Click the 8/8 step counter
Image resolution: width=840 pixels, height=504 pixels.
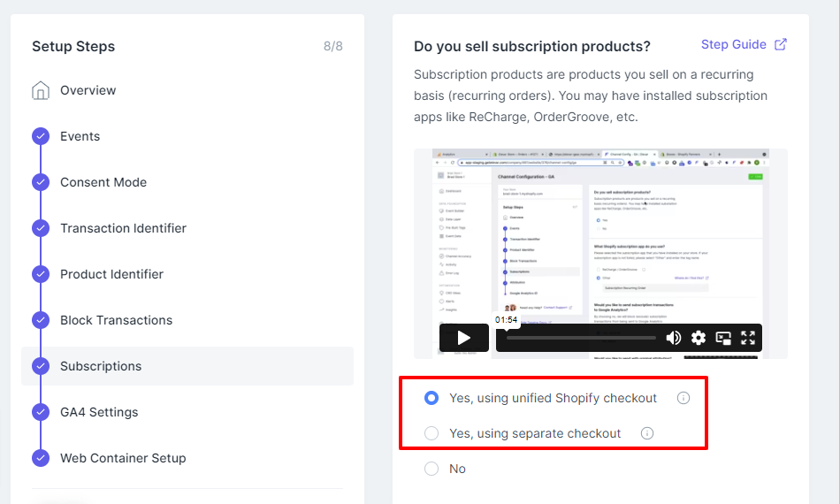point(332,47)
